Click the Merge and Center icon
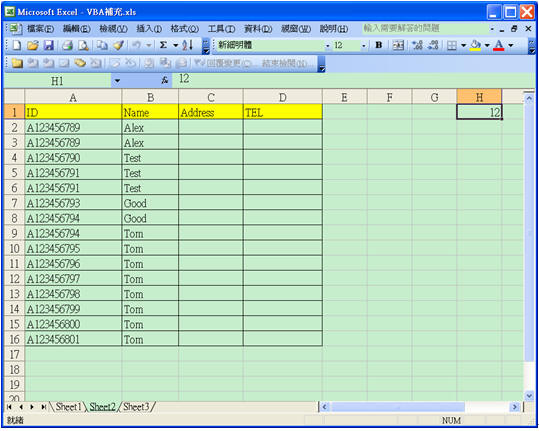 click(x=398, y=45)
